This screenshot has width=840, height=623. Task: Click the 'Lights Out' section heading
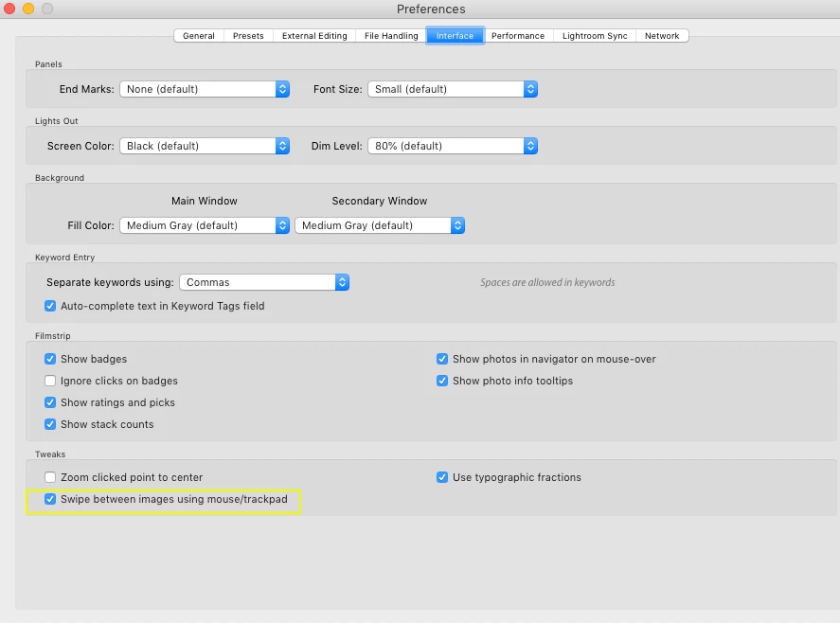(56, 121)
